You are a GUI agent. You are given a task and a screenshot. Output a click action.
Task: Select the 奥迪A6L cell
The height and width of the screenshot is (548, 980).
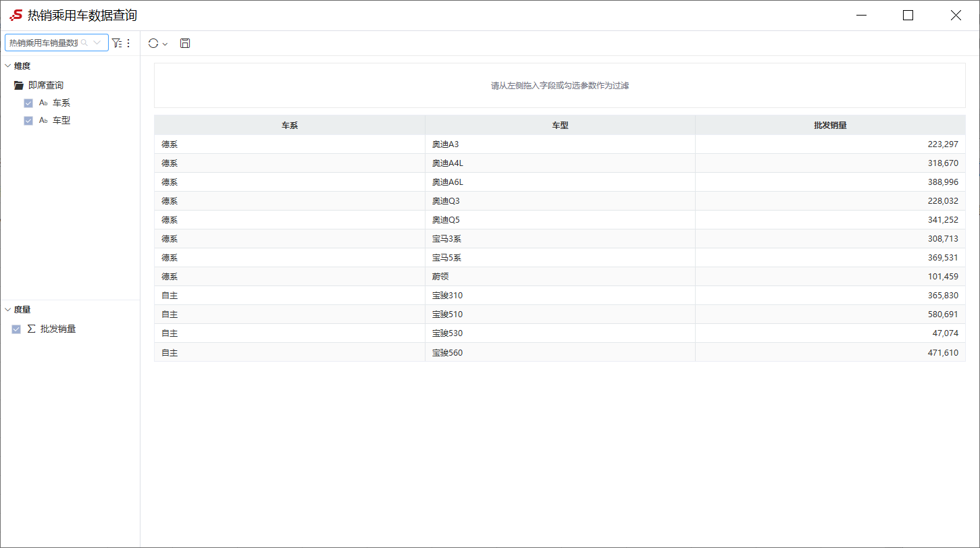560,182
